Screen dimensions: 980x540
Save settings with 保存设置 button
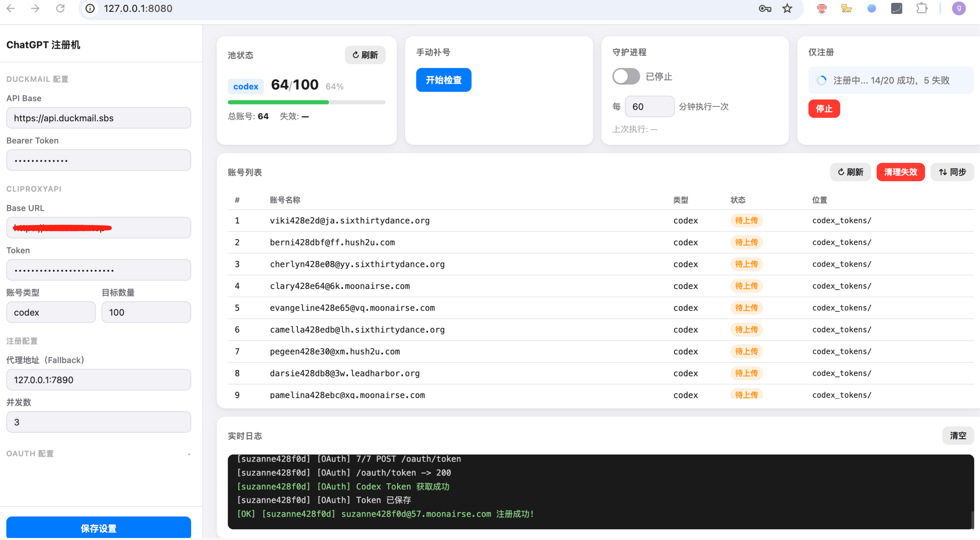coord(99,528)
